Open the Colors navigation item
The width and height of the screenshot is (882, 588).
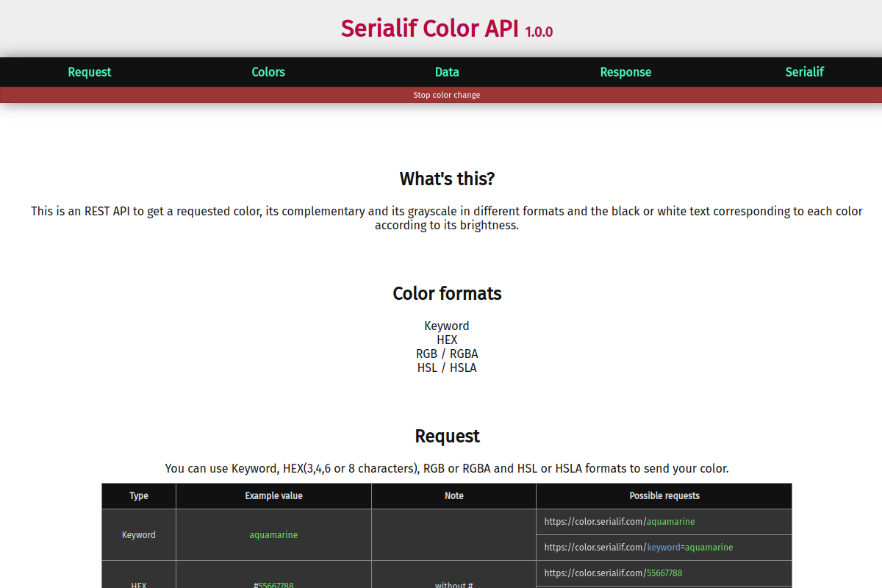268,72
